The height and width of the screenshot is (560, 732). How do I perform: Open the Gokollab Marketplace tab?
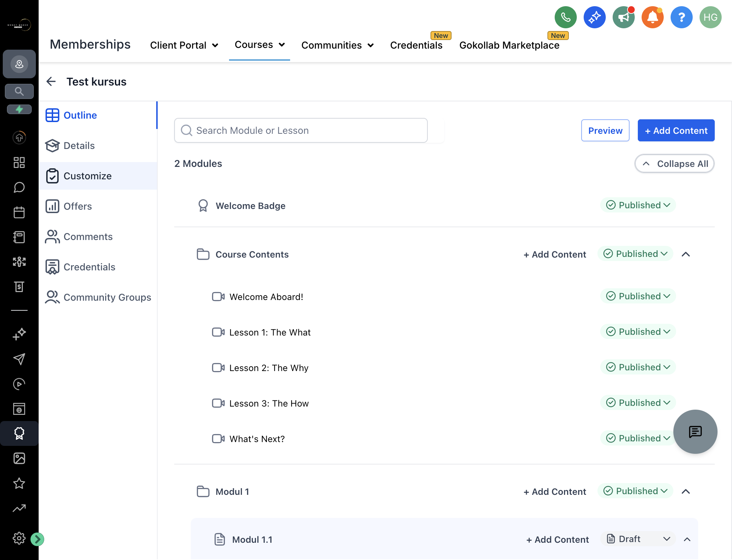[x=509, y=45]
